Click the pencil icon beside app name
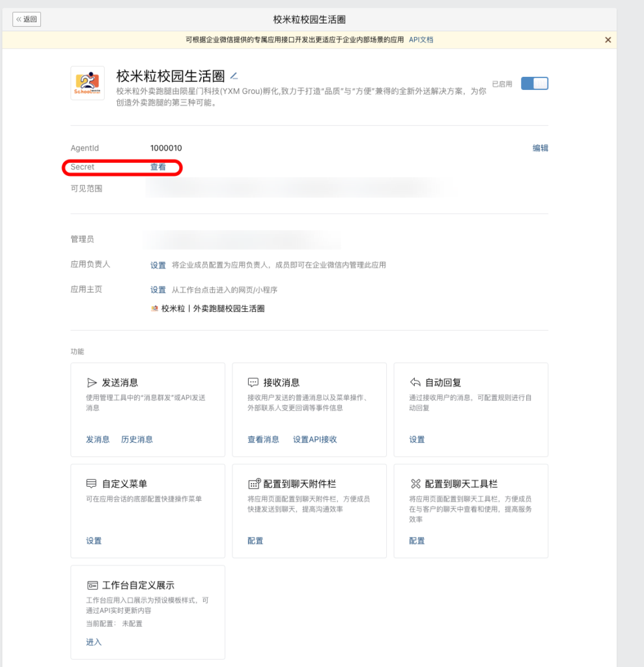Viewport: 644px width, 667px height. (x=234, y=76)
